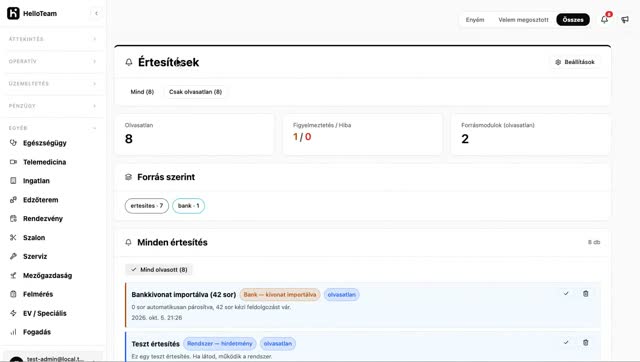Collapse the EGYÉB sidebar section
Image resolution: width=640 pixels, height=362 pixels.
coord(52,128)
